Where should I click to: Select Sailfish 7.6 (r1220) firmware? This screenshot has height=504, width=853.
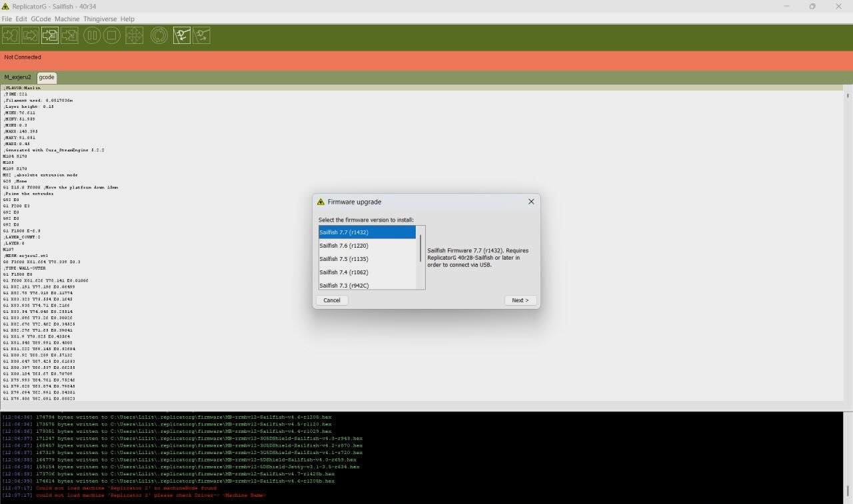tap(343, 246)
